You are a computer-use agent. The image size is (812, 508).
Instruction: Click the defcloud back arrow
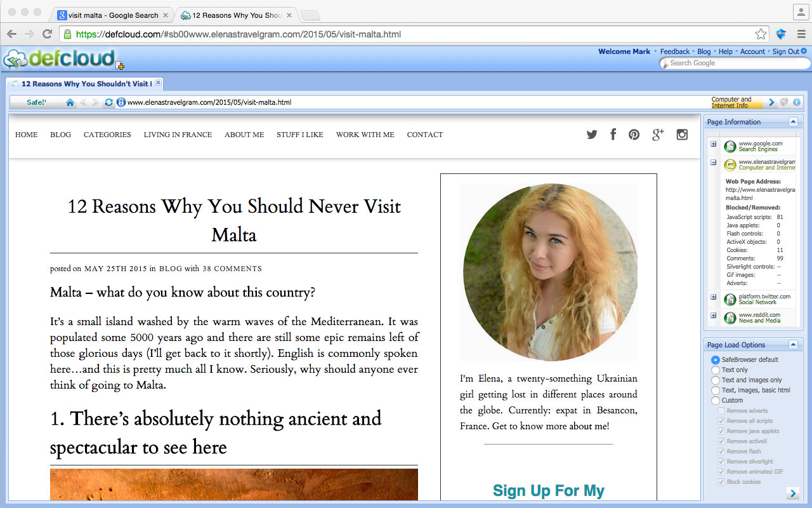coord(83,102)
